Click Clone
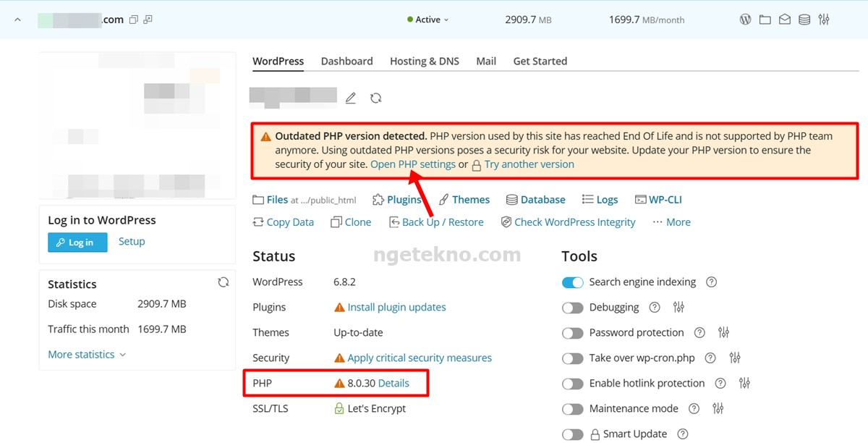The height and width of the screenshot is (443, 868). [351, 222]
